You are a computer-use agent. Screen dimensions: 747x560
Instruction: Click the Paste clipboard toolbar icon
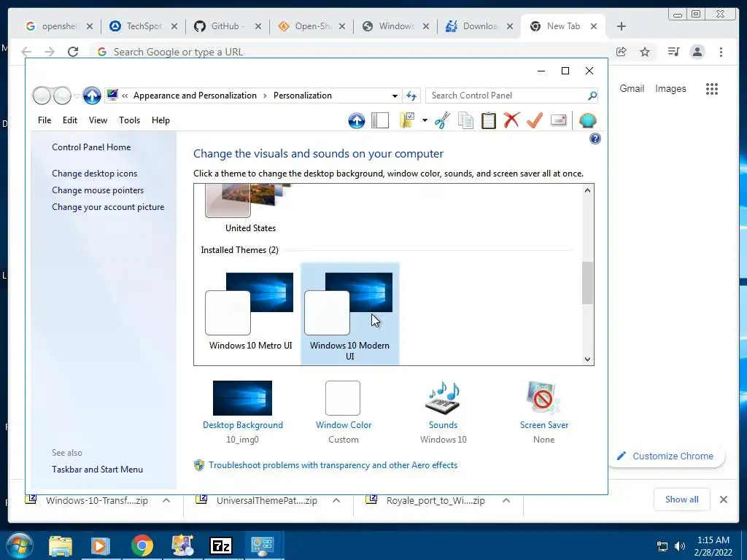[488, 120]
